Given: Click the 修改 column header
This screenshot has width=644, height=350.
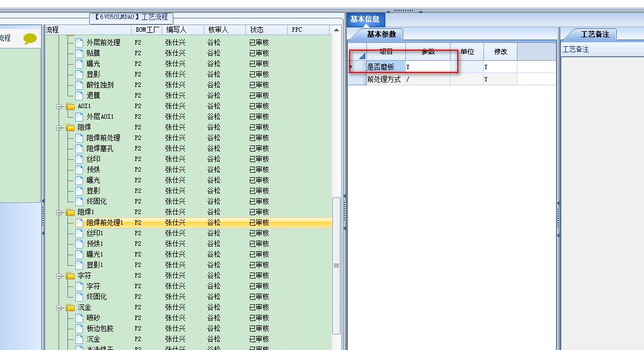Looking at the screenshot, I should tap(501, 52).
